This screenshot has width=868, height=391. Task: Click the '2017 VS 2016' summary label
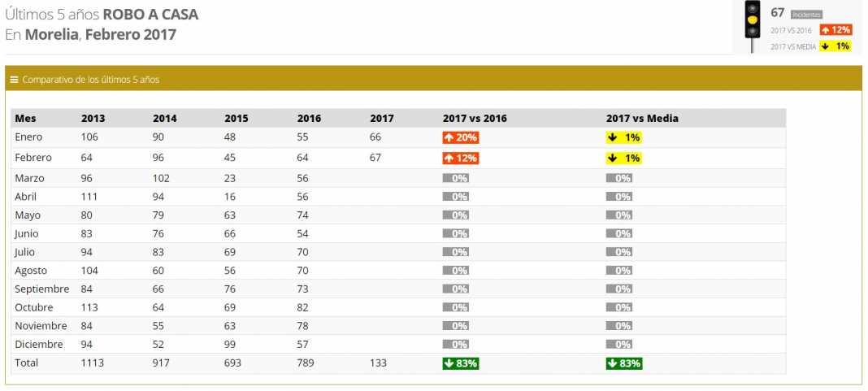tap(791, 30)
